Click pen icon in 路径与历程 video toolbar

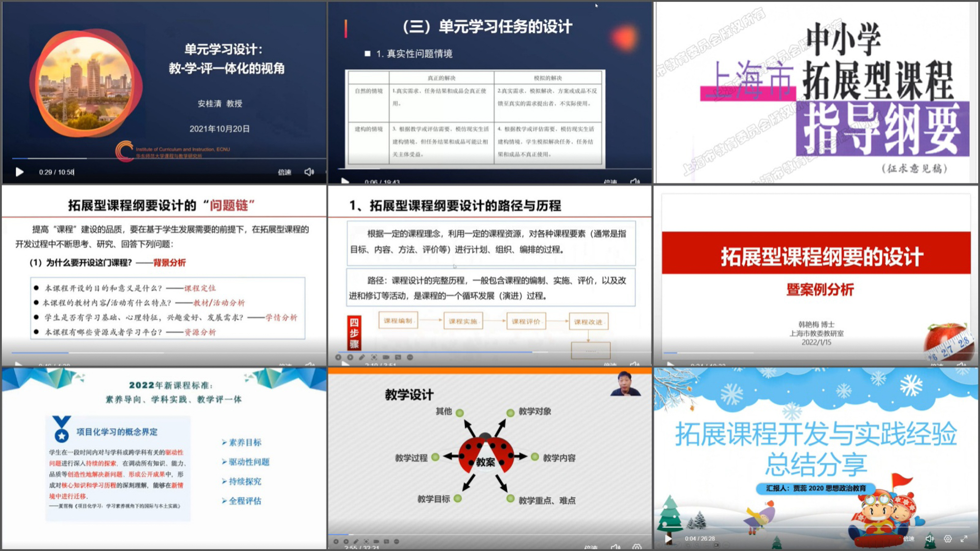(x=362, y=357)
